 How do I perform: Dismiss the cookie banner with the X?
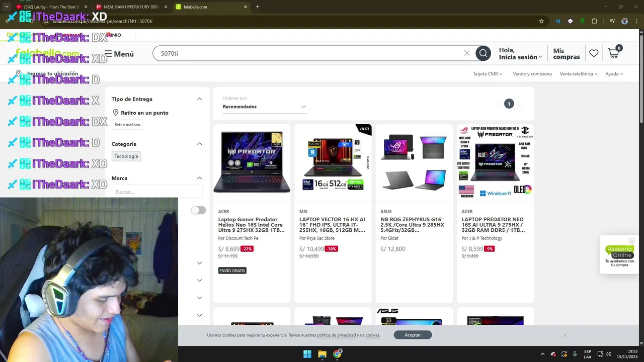point(565,335)
